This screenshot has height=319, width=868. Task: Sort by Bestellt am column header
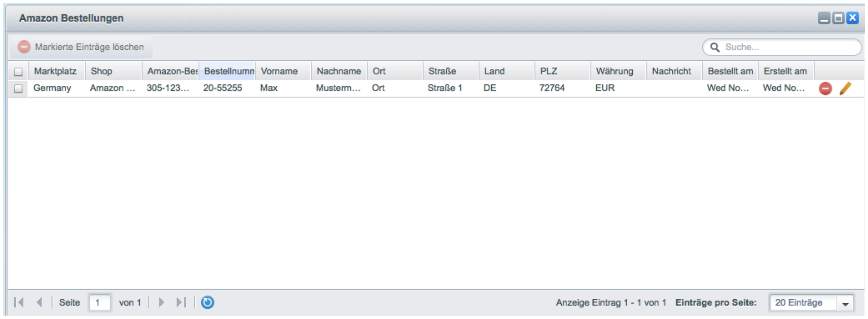(730, 71)
